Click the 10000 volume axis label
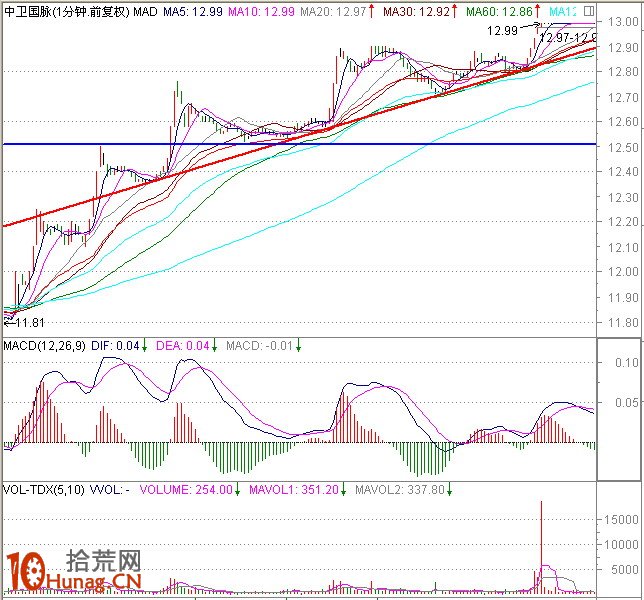Image resolution: width=644 pixels, height=600 pixels. [621, 545]
